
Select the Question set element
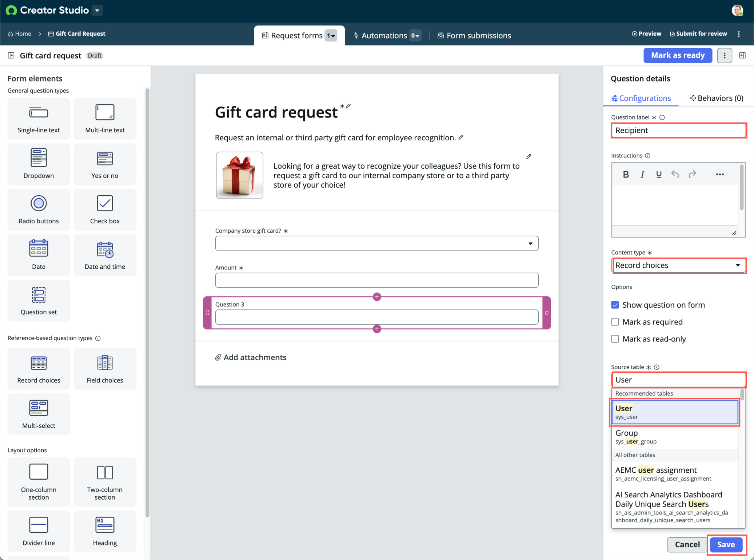[39, 301]
